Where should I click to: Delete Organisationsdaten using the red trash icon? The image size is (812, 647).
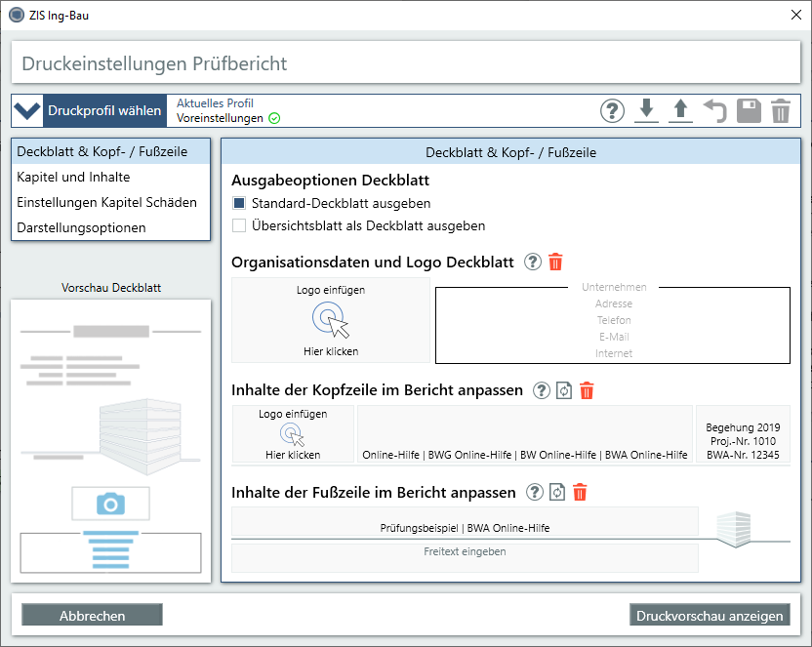[x=555, y=262]
